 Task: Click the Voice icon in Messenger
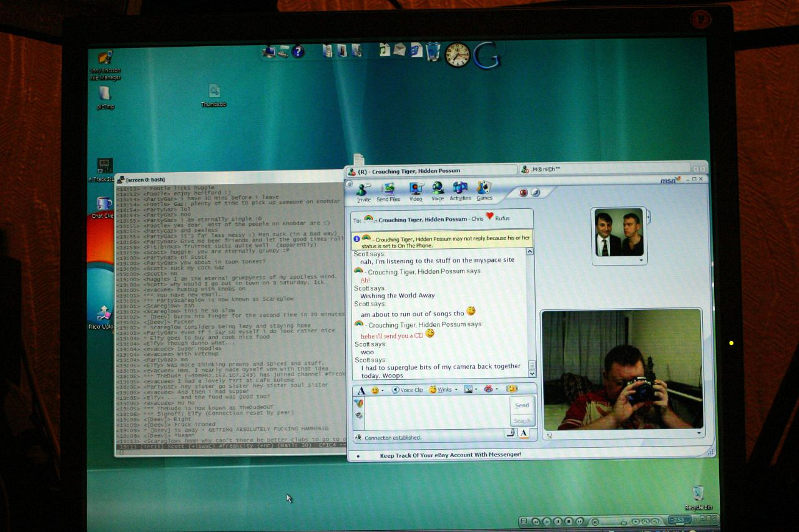(438, 190)
